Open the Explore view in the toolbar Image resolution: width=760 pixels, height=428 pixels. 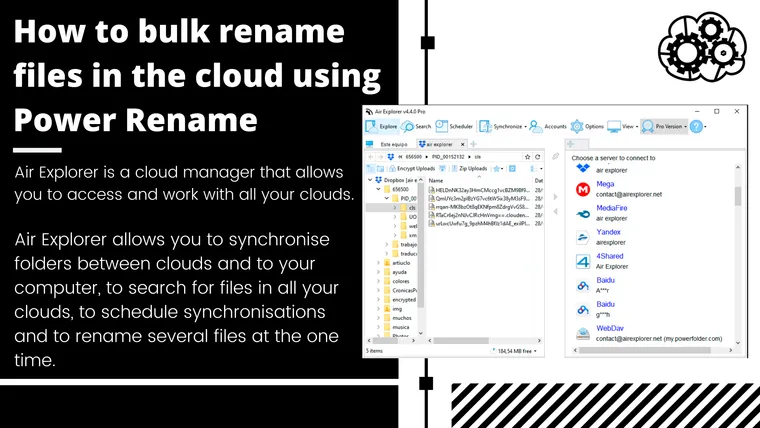pos(382,127)
